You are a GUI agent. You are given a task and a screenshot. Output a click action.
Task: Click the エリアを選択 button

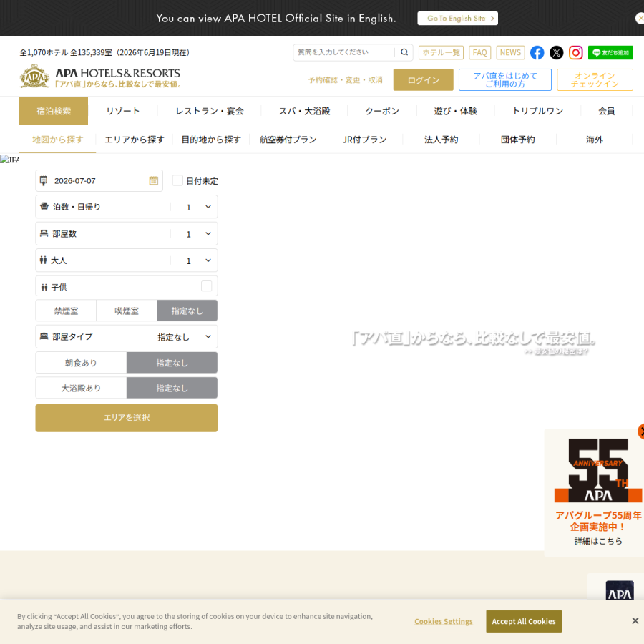127,418
